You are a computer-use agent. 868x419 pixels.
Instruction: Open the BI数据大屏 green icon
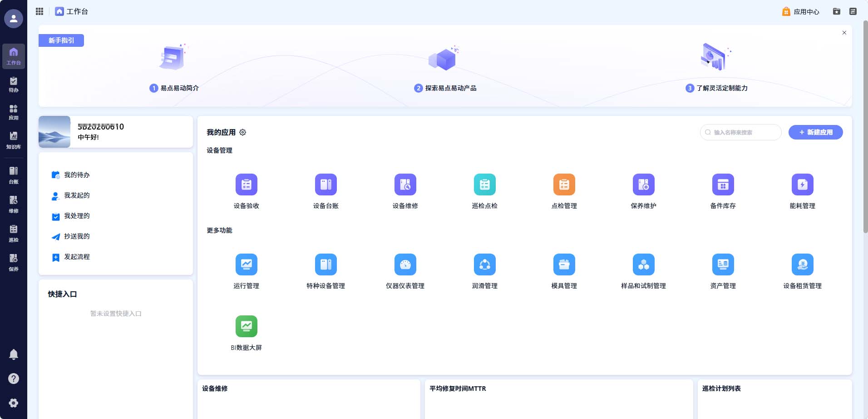pos(247,326)
